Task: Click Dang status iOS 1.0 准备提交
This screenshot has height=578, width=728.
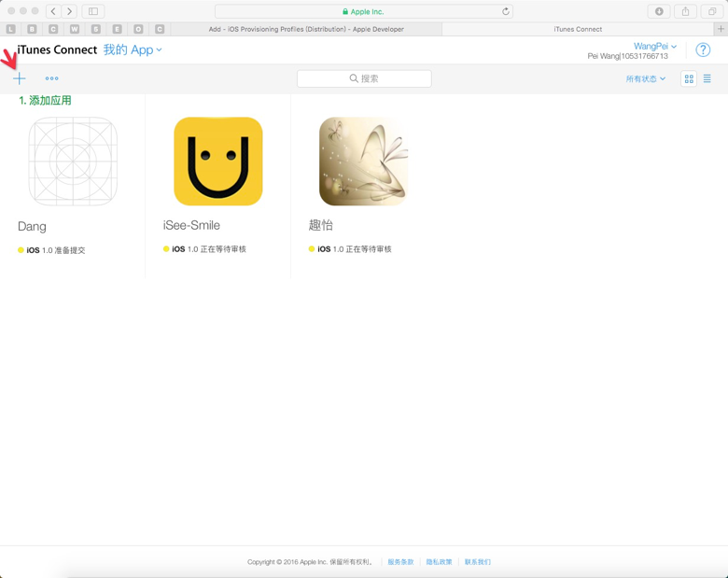Action: coord(51,250)
